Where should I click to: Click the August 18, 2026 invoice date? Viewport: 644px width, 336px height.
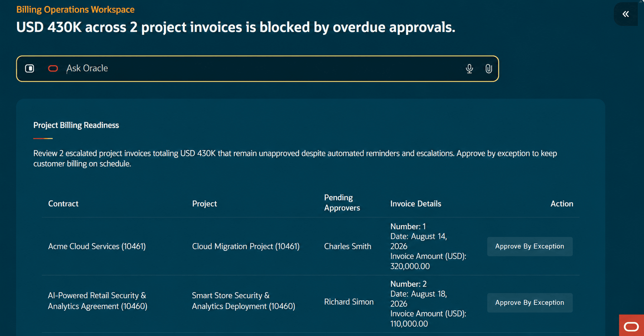pyautogui.click(x=418, y=299)
